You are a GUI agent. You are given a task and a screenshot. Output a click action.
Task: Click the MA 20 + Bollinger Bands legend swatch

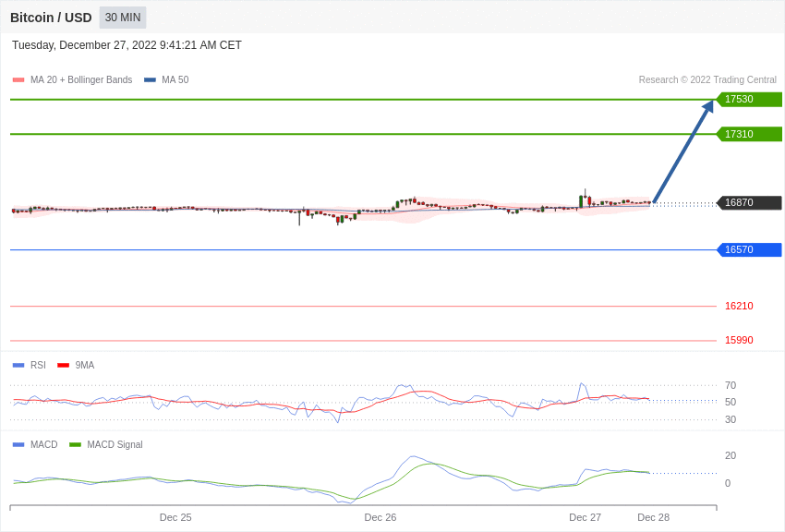[x=18, y=79]
